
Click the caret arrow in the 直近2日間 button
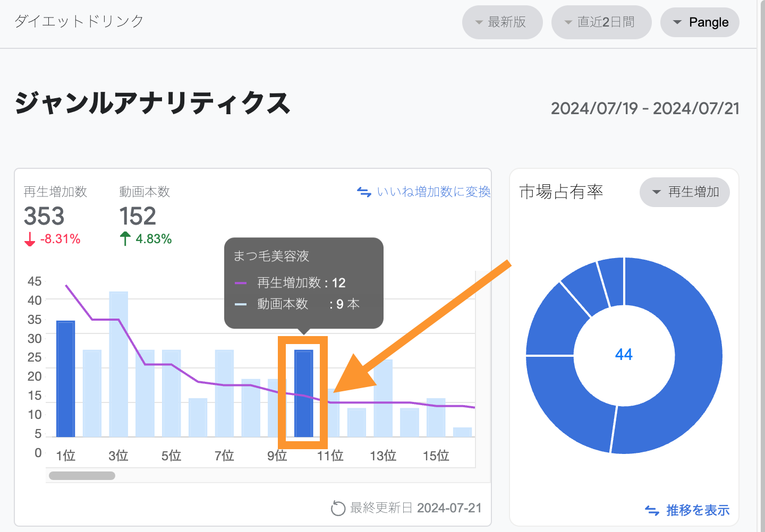568,22
